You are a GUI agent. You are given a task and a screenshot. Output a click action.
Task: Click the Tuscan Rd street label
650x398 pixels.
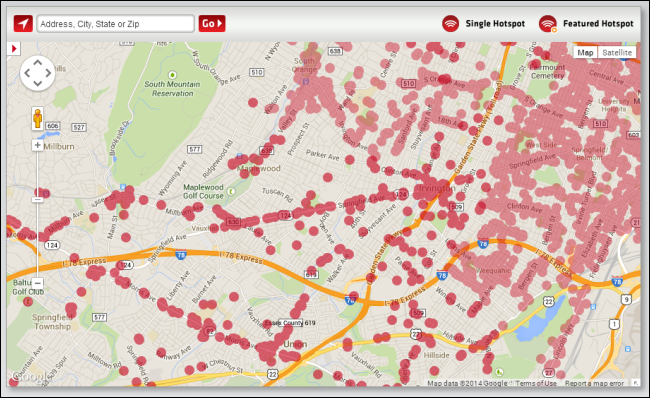click(278, 194)
